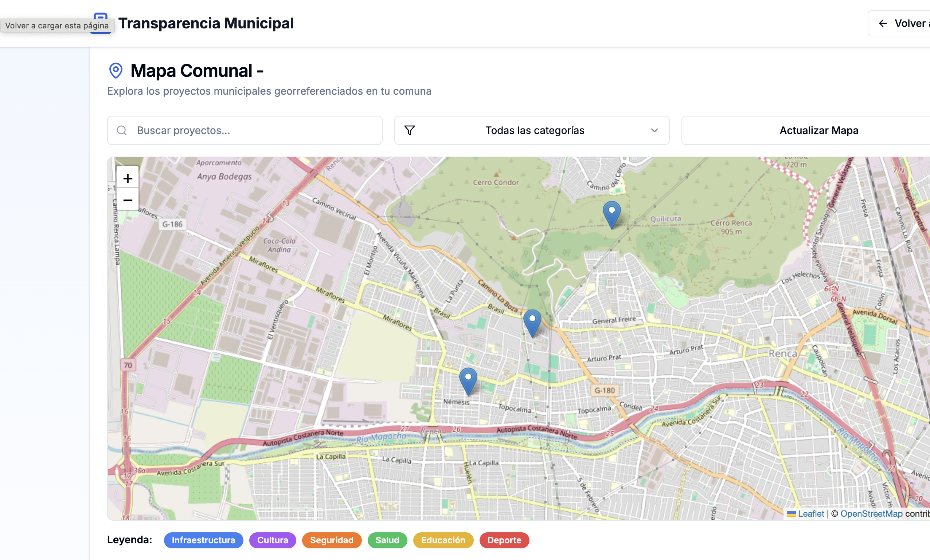Click the Buscar proyectos search field
This screenshot has height=560, width=930.
pyautogui.click(x=245, y=130)
